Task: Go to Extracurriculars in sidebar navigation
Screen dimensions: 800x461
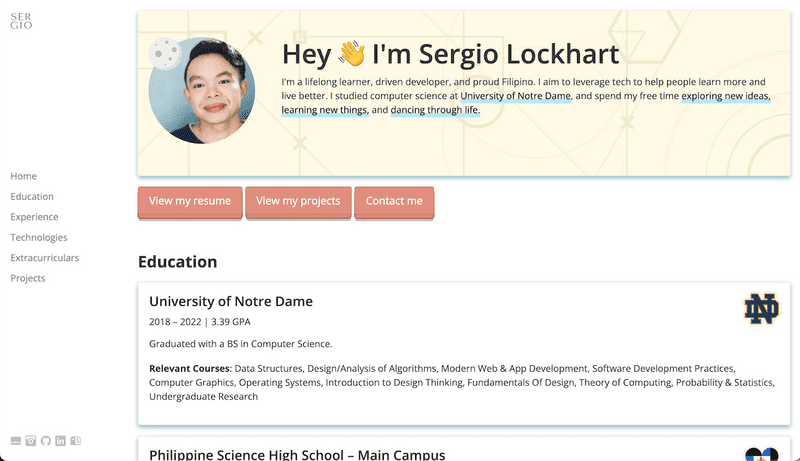Action: [44, 258]
